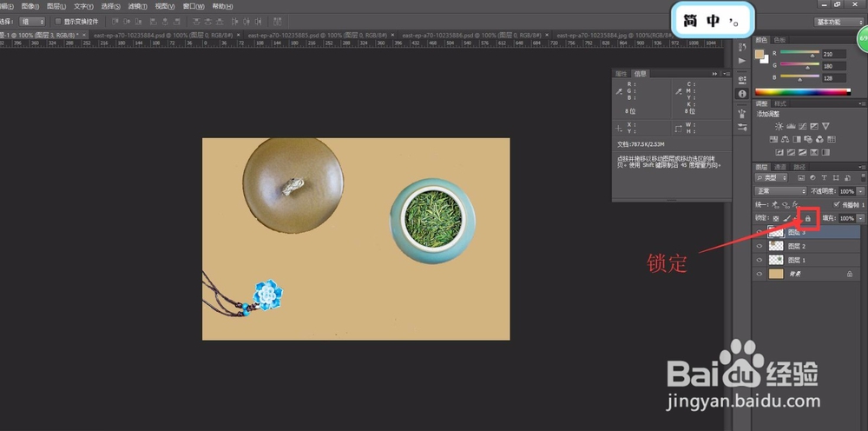Image resolution: width=868 pixels, height=431 pixels.
Task: Click the foreground color swatch in Color panel
Action: (x=759, y=54)
